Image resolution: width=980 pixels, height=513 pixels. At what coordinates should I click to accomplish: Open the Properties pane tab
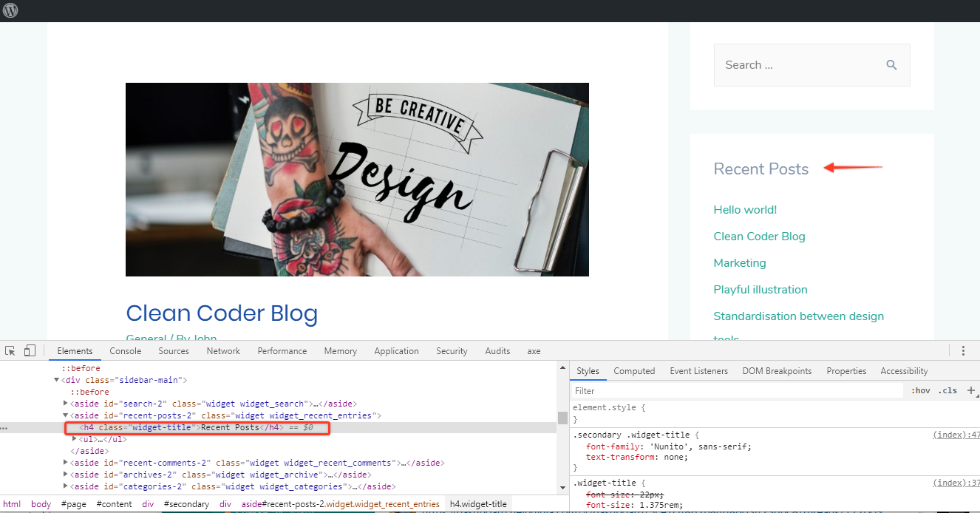846,371
